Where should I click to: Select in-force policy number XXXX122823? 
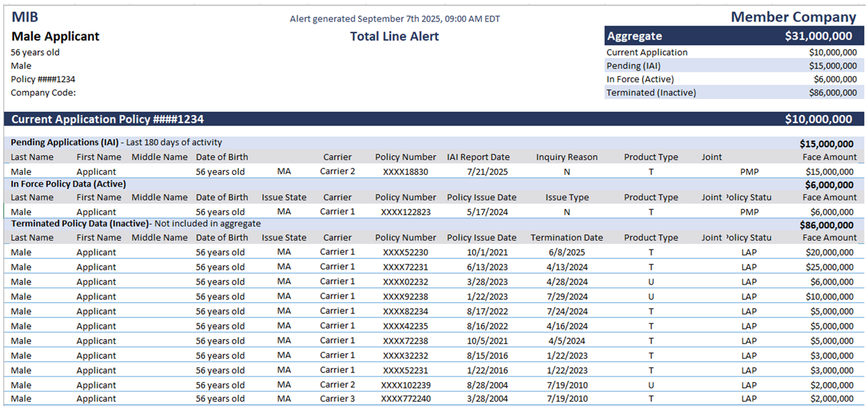(x=405, y=212)
